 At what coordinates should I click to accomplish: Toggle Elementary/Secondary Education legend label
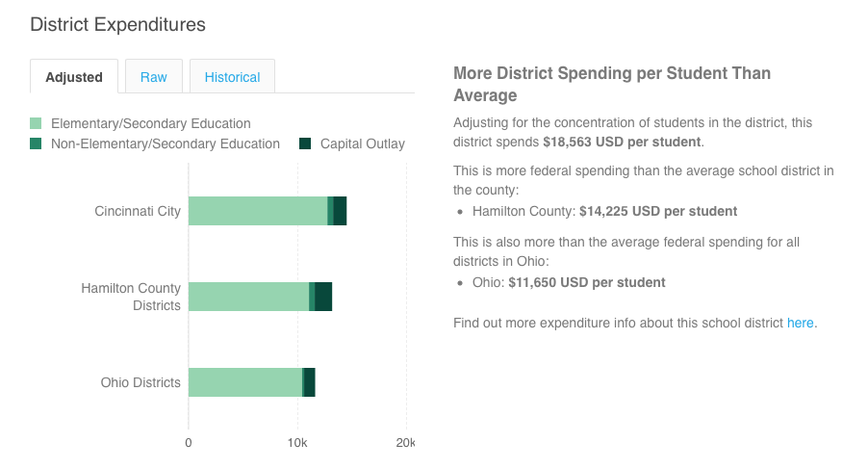pyautogui.click(x=150, y=123)
